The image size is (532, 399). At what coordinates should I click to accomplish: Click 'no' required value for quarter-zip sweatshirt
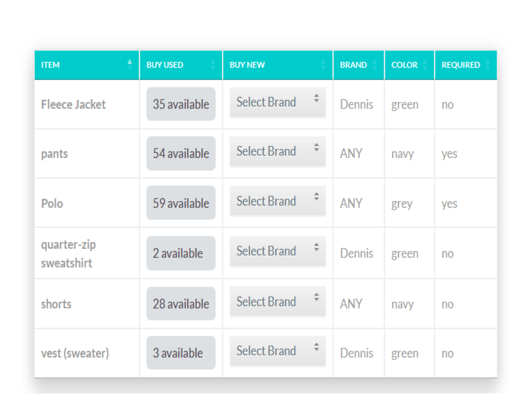[x=448, y=254]
